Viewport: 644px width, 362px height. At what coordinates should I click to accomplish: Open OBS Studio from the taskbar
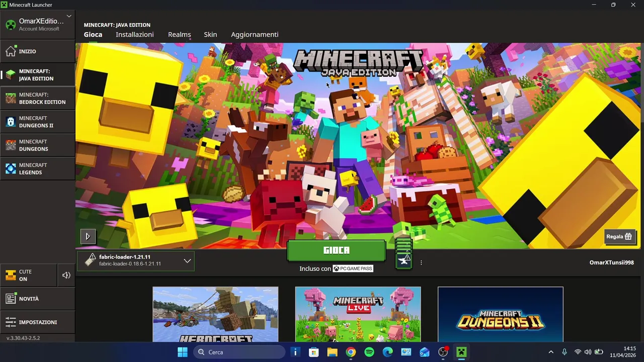(x=443, y=352)
